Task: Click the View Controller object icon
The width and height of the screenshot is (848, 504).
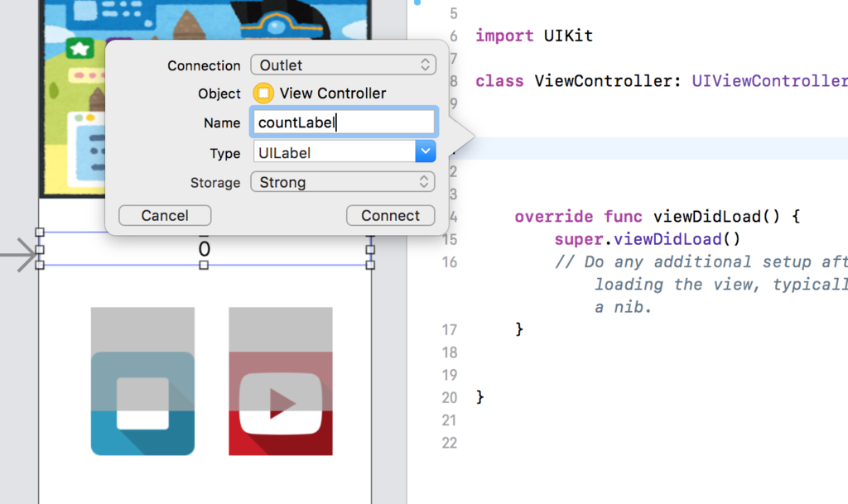Action: click(x=263, y=93)
